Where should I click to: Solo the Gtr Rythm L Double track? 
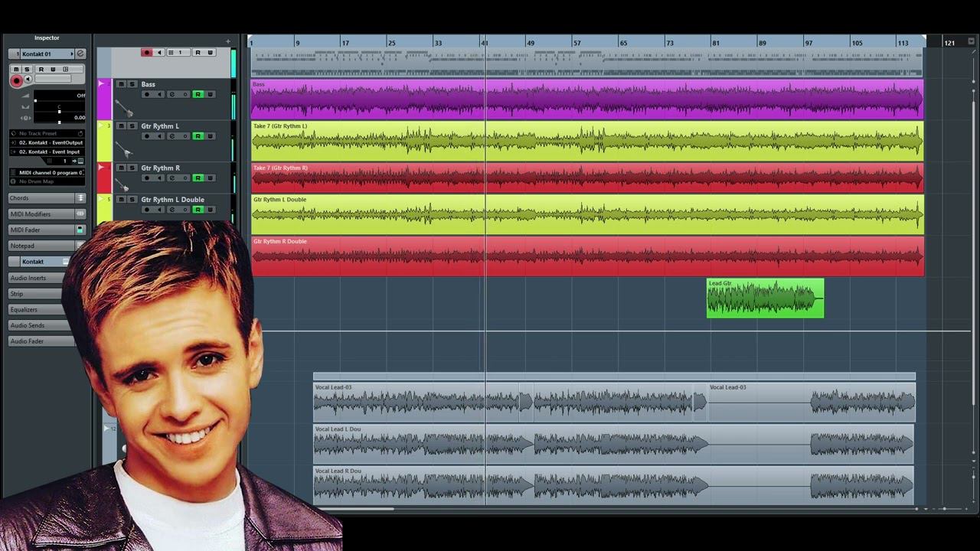(132, 199)
